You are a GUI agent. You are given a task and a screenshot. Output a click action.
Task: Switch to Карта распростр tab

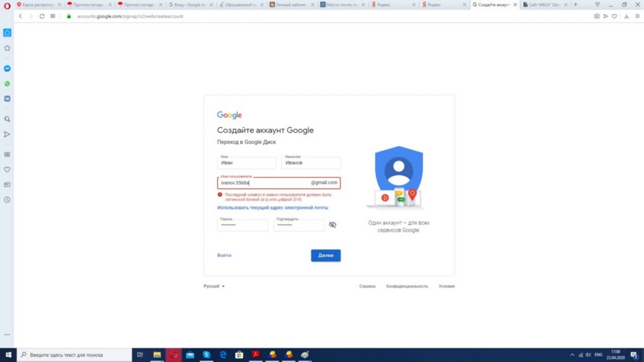pyautogui.click(x=39, y=5)
